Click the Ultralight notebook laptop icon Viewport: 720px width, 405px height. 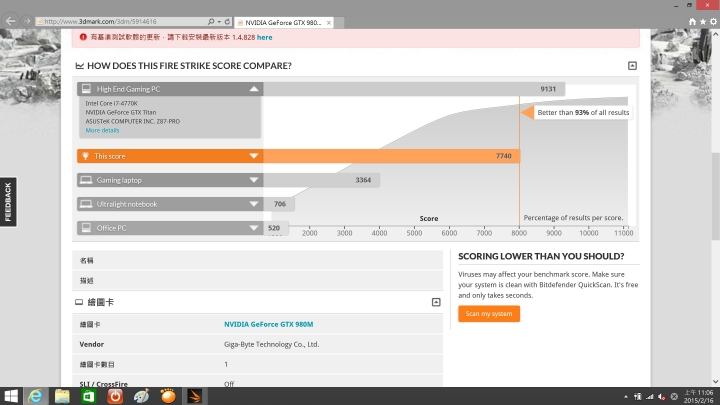86,204
